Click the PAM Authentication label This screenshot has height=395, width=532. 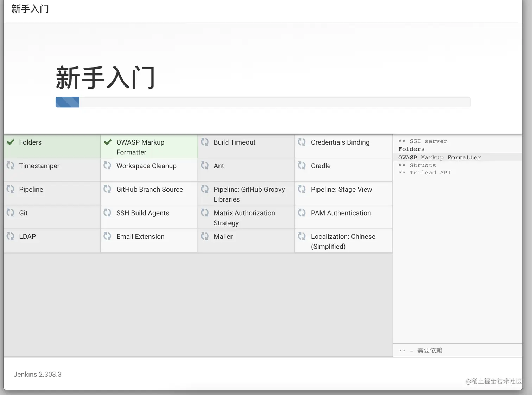pyautogui.click(x=341, y=213)
